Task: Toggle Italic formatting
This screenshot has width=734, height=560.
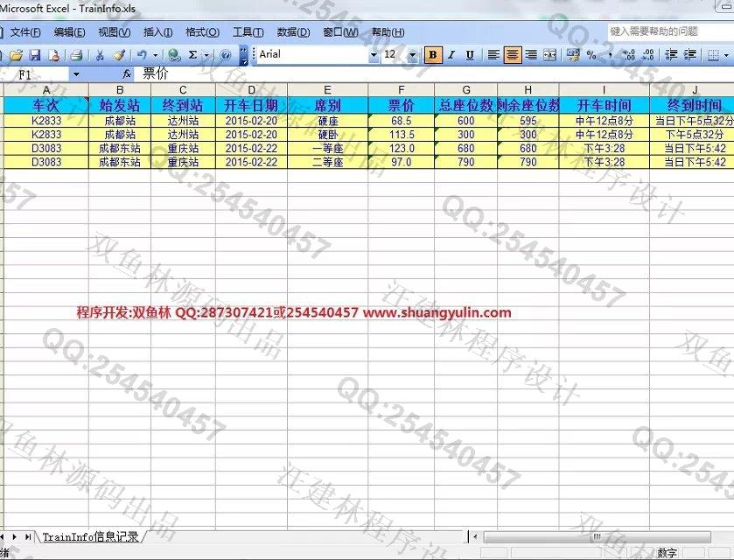Action: click(451, 55)
